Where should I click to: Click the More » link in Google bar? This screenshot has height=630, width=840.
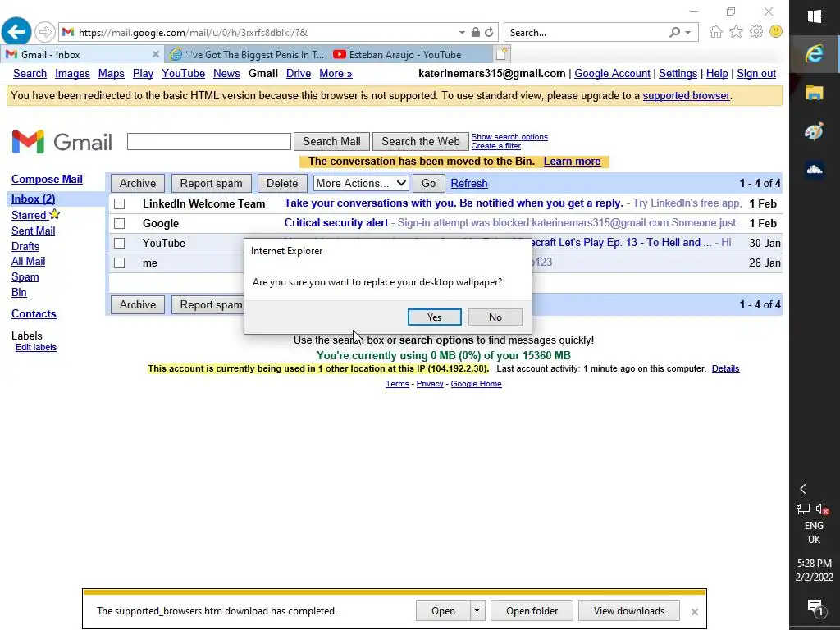pos(336,73)
